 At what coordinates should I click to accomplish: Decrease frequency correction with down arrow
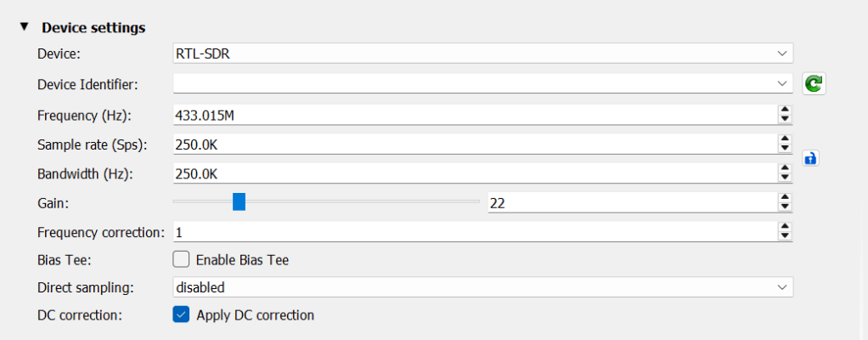pyautogui.click(x=786, y=236)
